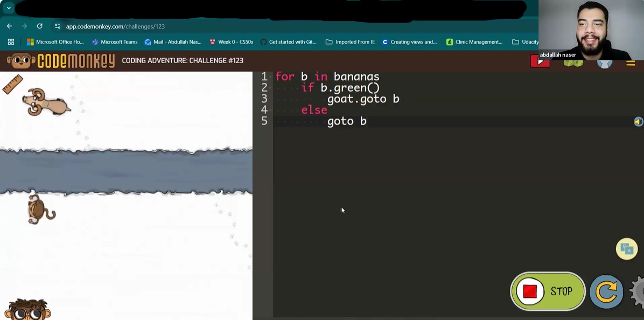Open the orange hamburger menu
The height and width of the screenshot is (320, 644).
(631, 63)
